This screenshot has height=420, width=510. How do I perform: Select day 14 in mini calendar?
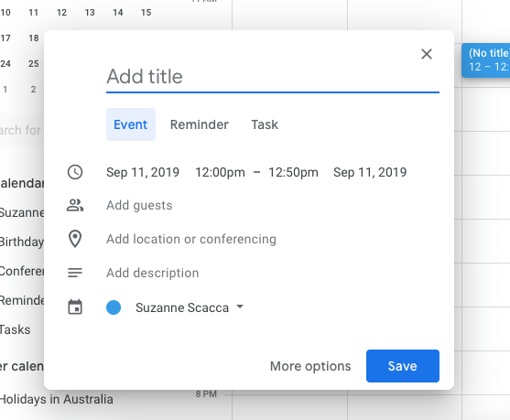point(118,13)
